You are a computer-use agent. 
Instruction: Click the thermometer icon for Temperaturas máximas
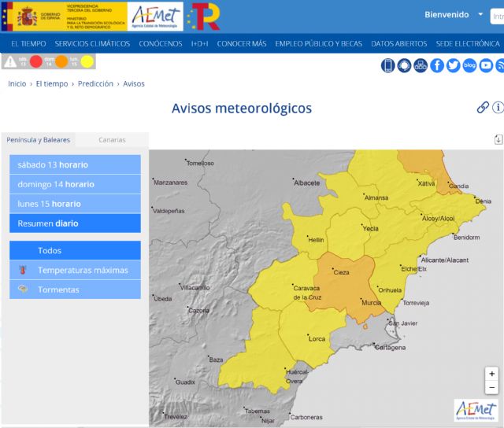[x=22, y=270]
